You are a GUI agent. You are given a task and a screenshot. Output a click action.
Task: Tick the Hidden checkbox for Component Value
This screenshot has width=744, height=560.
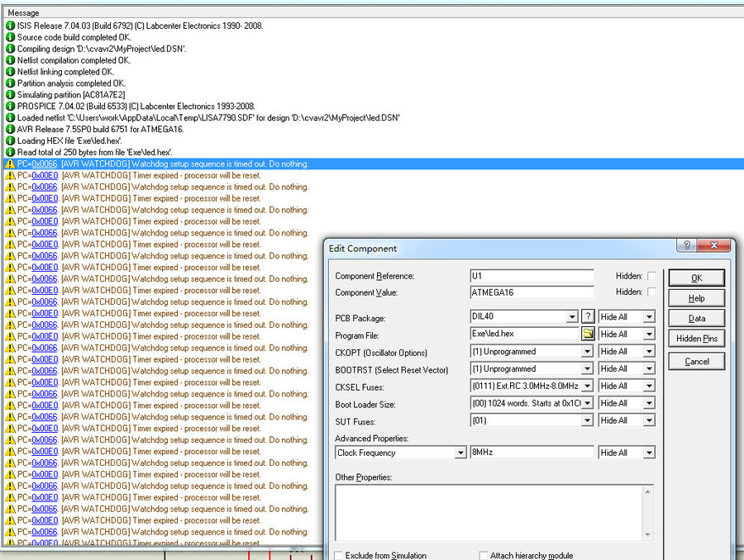point(651,292)
